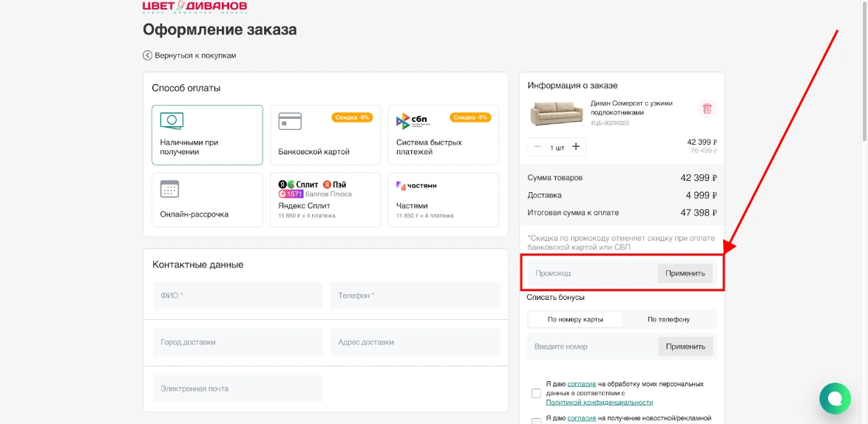Click Скидка -5% badge on bank card
Viewport: 868px width, 424px height.
[352, 117]
